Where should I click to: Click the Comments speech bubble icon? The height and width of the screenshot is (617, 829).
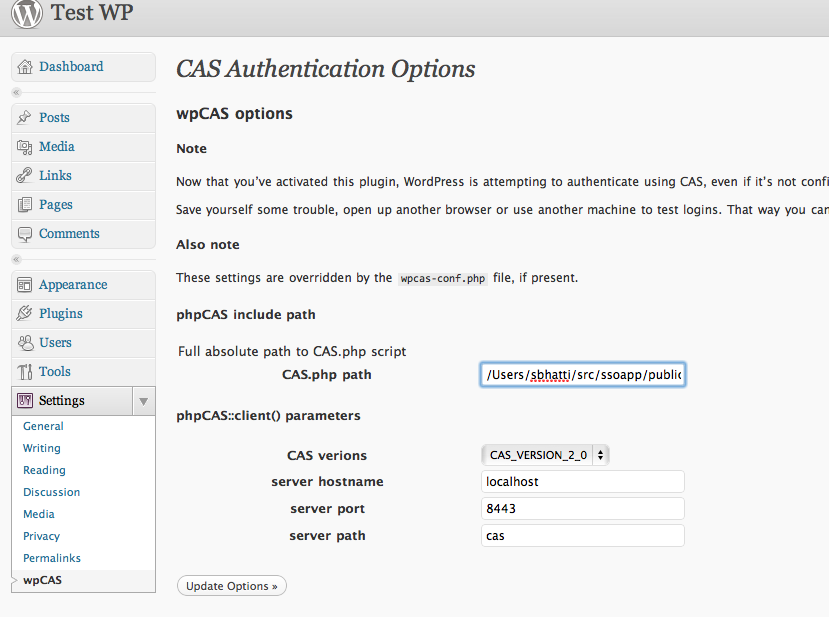coord(24,234)
